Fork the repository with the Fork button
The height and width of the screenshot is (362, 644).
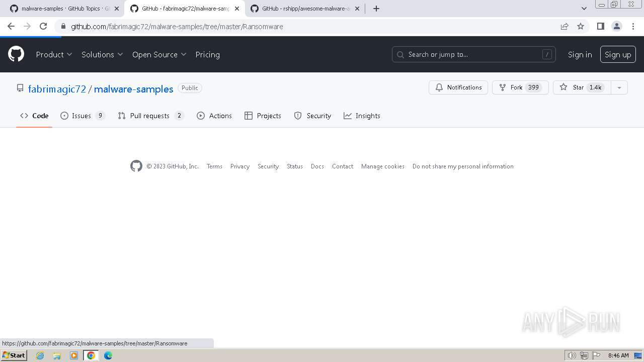(520, 87)
